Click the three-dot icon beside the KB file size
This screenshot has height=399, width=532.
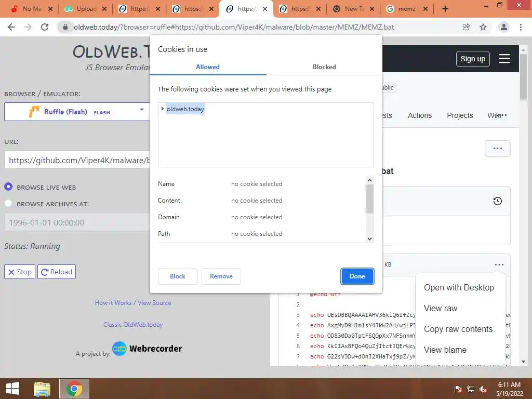click(499, 264)
